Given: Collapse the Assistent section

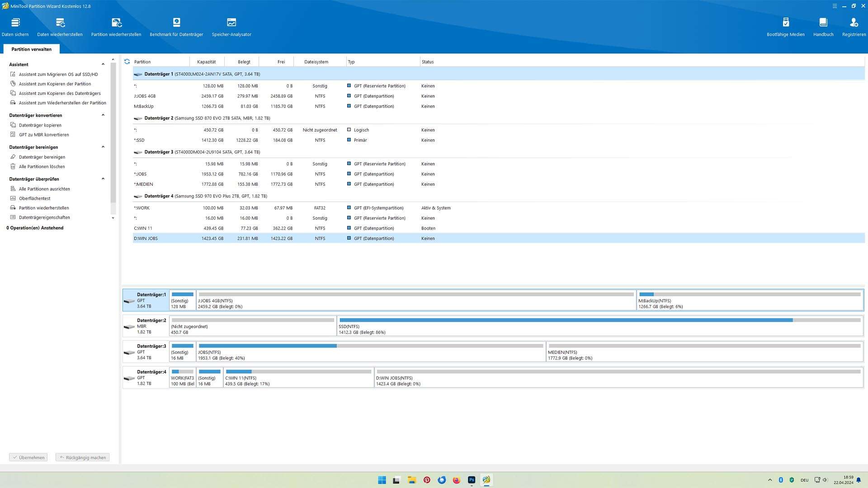Looking at the screenshot, I should click(103, 64).
